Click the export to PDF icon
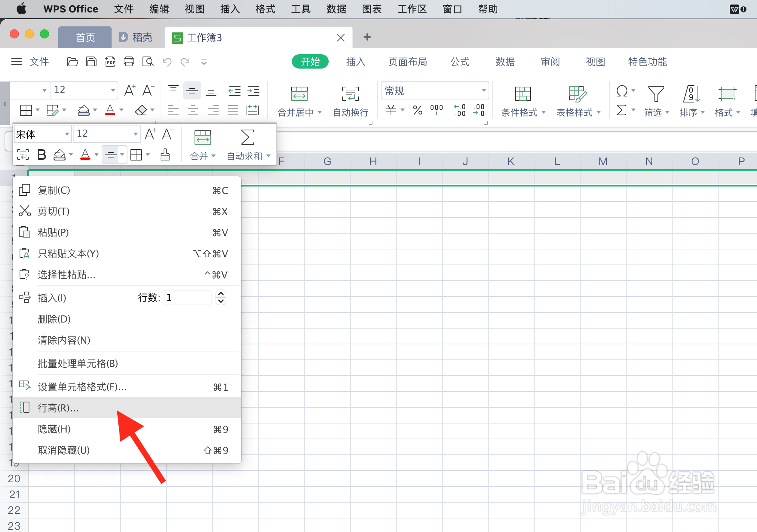 (x=110, y=61)
